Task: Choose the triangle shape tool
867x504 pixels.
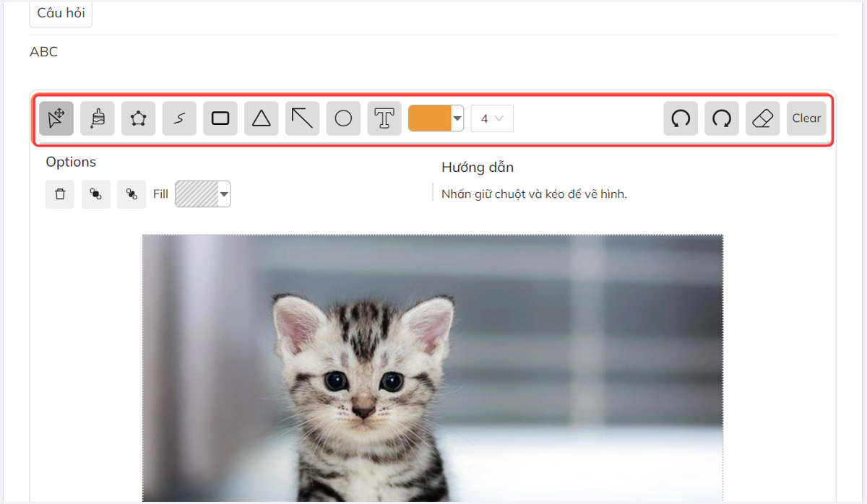Action: (x=262, y=118)
